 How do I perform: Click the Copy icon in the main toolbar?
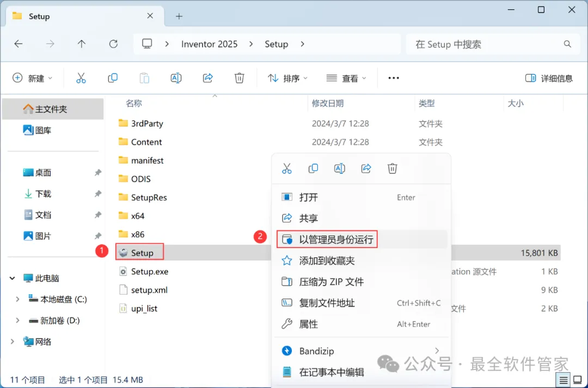click(113, 78)
